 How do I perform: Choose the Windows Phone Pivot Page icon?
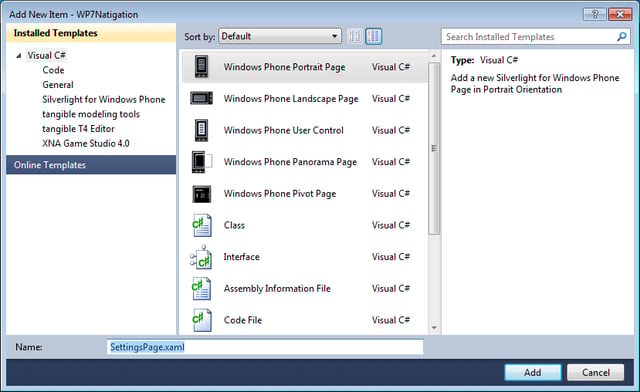click(202, 194)
